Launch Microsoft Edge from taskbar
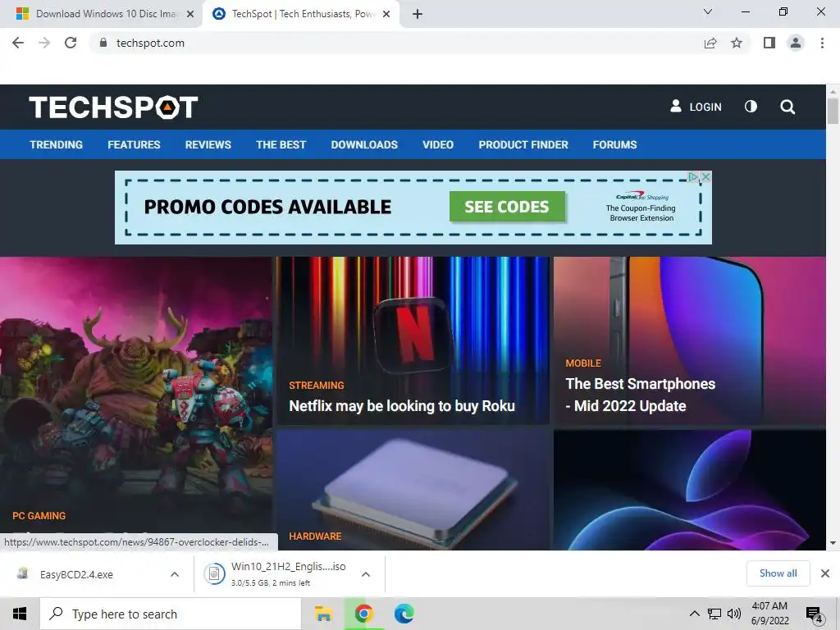This screenshot has height=630, width=840. [x=404, y=614]
